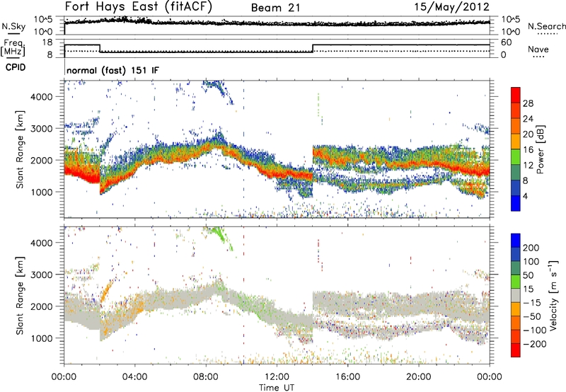This screenshot has height=392, width=566.
Task: Select the N.Sky legend label
Action: pos(13,26)
